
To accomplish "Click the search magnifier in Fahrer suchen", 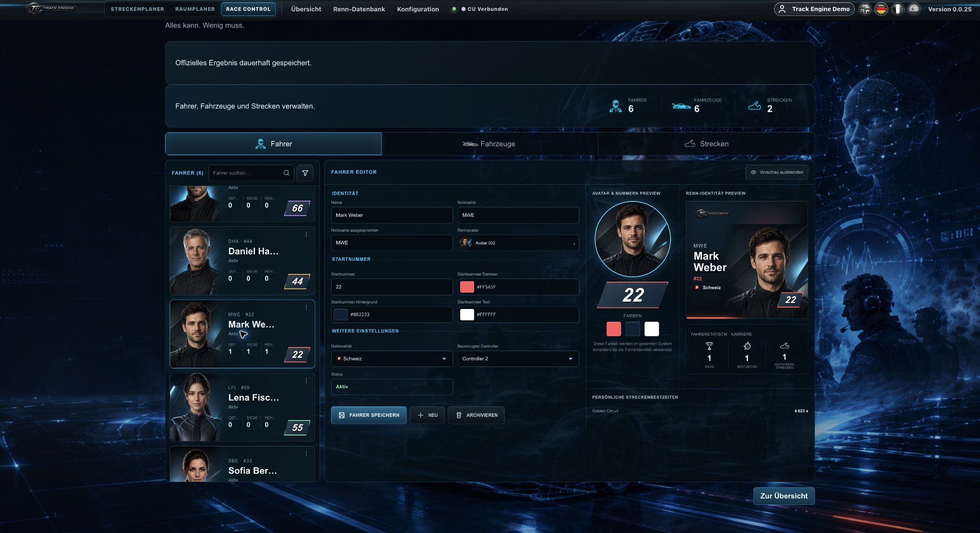I will tap(286, 173).
